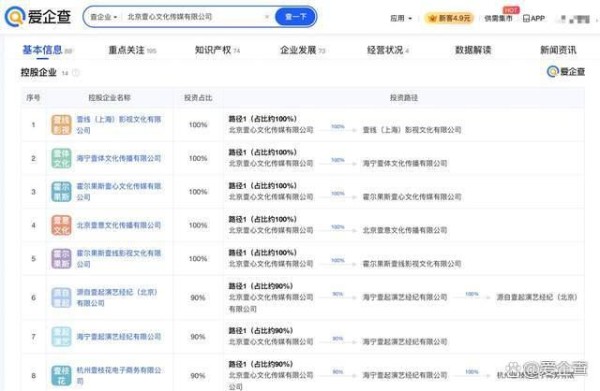Expand the 应用 dropdown menu

click(x=401, y=18)
